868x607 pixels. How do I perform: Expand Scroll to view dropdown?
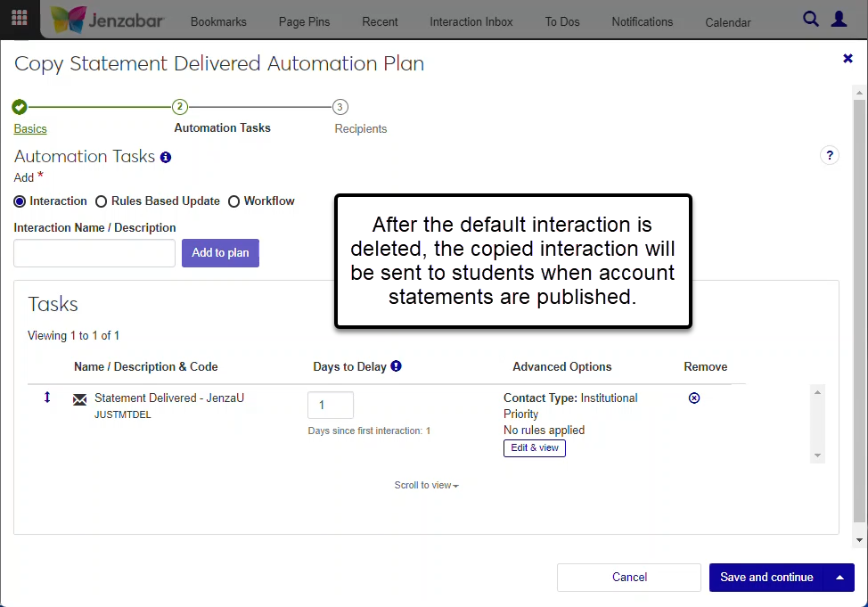[x=427, y=486]
